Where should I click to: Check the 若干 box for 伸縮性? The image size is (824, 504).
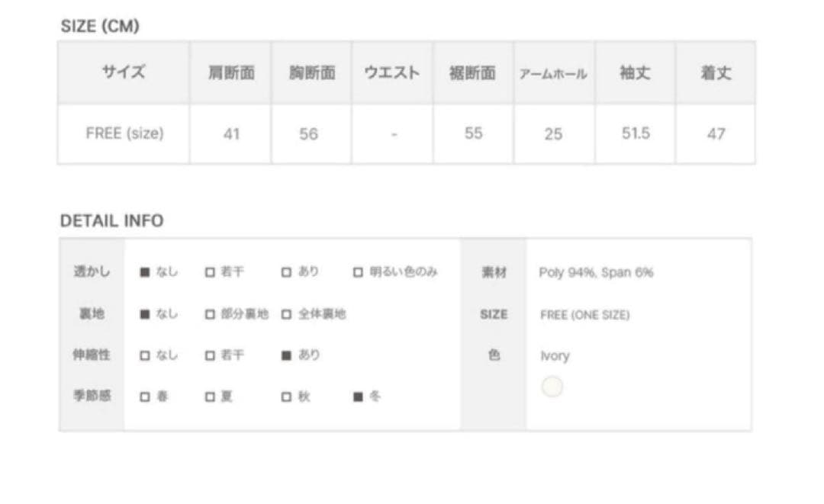210,355
